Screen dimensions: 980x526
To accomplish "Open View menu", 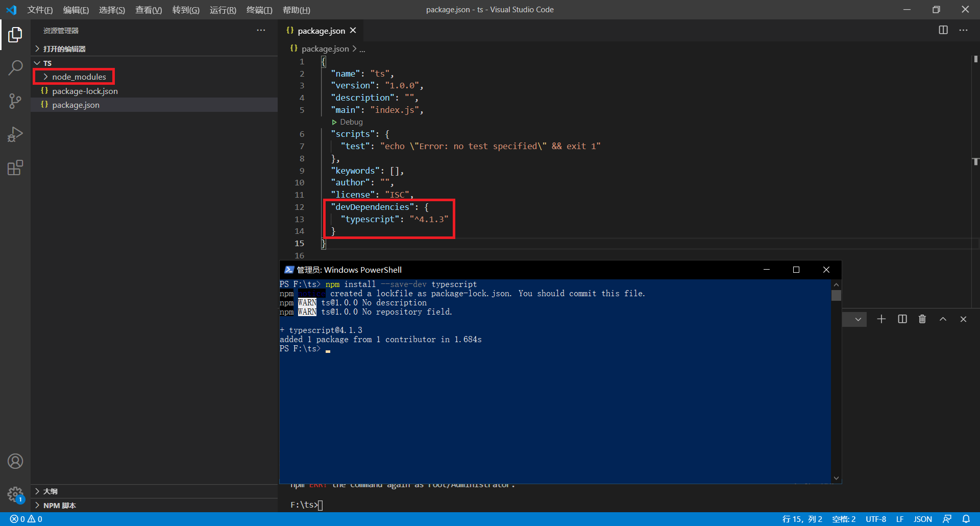I will click(x=149, y=10).
